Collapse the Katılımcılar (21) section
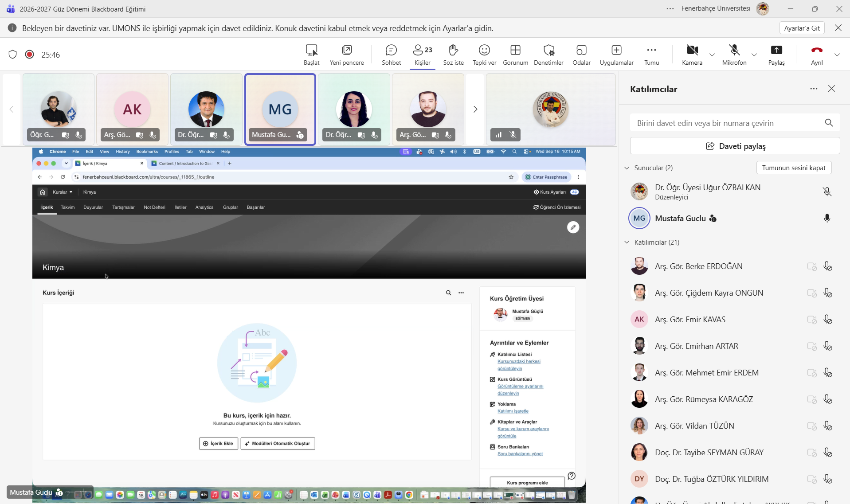This screenshot has height=504, width=850. 627,242
